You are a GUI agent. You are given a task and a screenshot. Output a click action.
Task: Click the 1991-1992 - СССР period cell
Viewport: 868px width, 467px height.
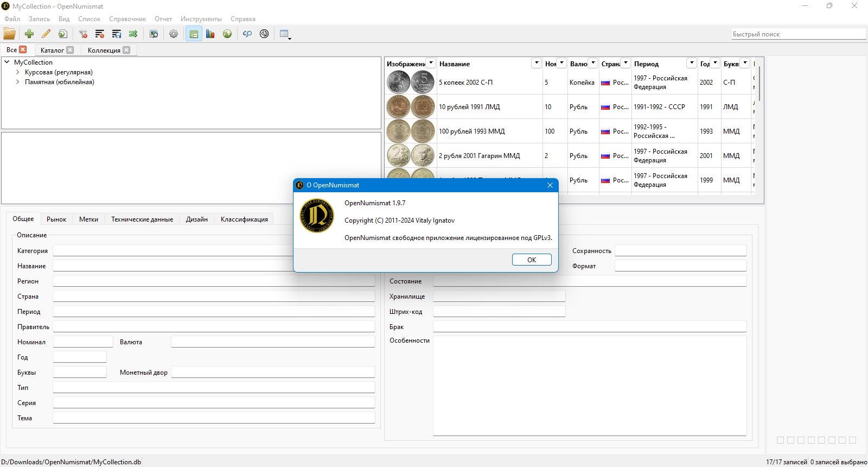[665, 106]
